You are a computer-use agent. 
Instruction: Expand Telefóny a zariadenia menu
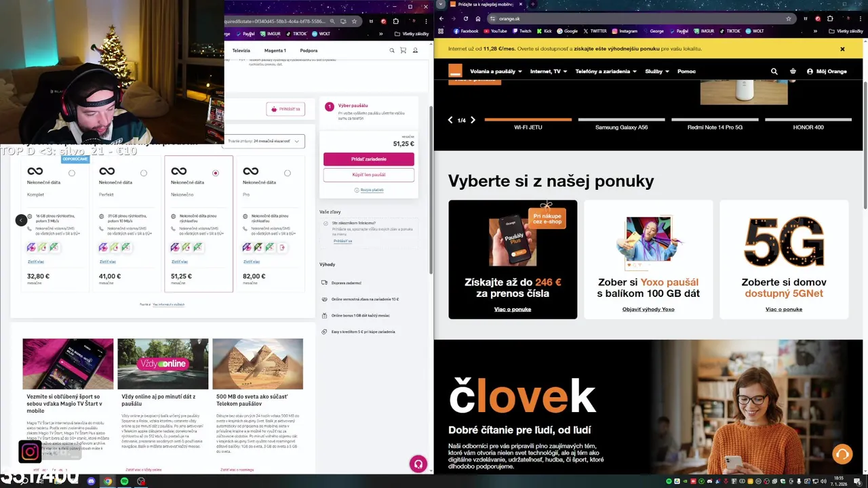pos(606,71)
